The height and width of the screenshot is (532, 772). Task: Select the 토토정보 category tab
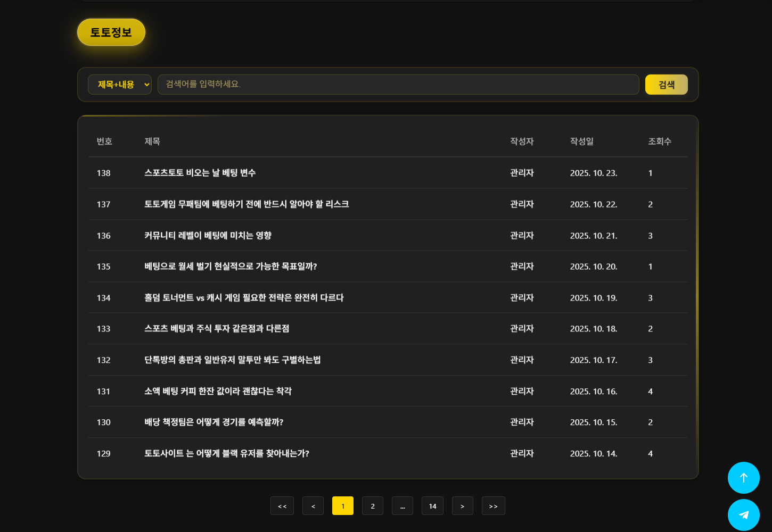point(111,32)
